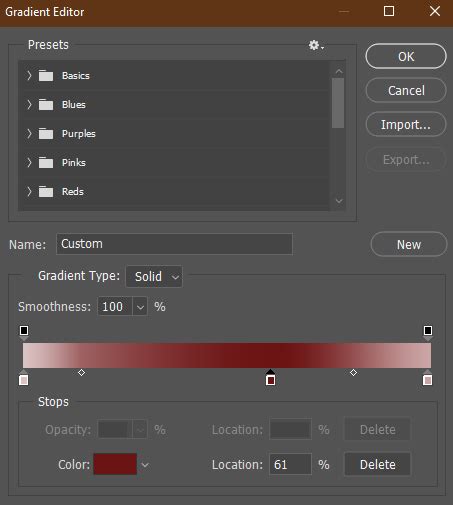The image size is (453, 505).
Task: Click the left midpoint diamond marker
Action: 81,372
